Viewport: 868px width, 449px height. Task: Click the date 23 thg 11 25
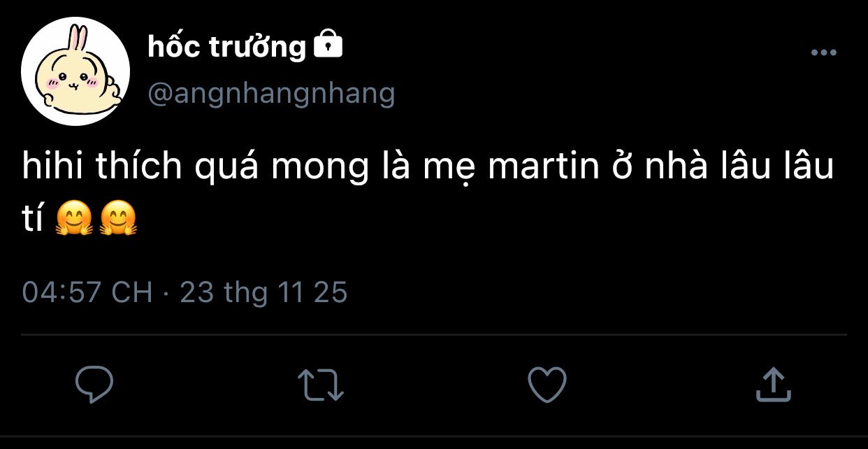coord(263,292)
